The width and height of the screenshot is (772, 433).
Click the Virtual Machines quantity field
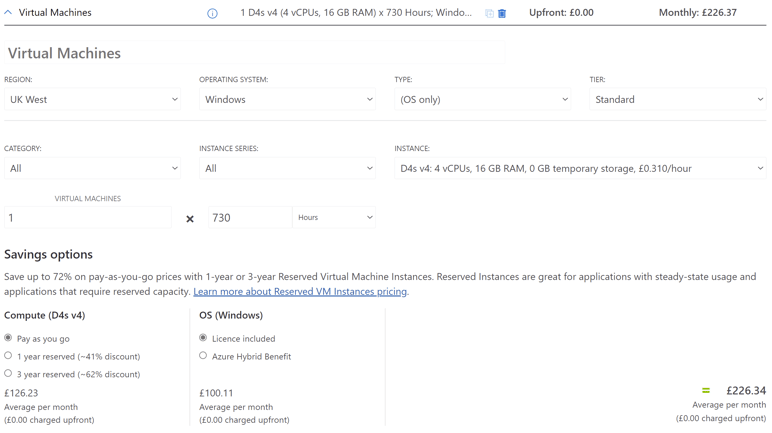coord(88,218)
